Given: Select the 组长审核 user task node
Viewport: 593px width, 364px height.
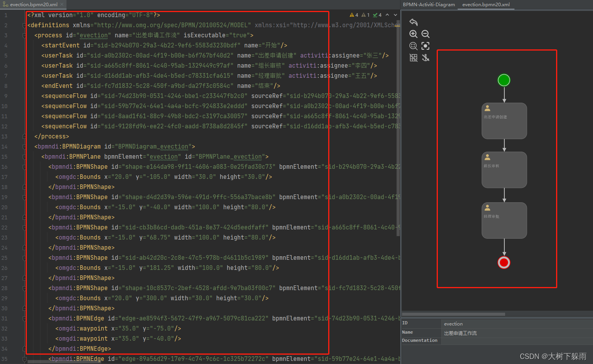Looking at the screenshot, I should [504, 170].
